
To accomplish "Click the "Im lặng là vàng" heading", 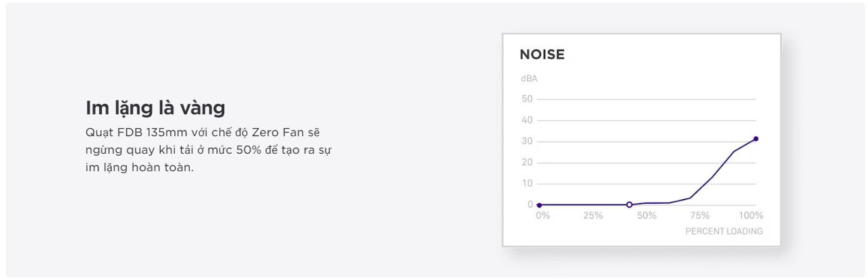I will (155, 108).
